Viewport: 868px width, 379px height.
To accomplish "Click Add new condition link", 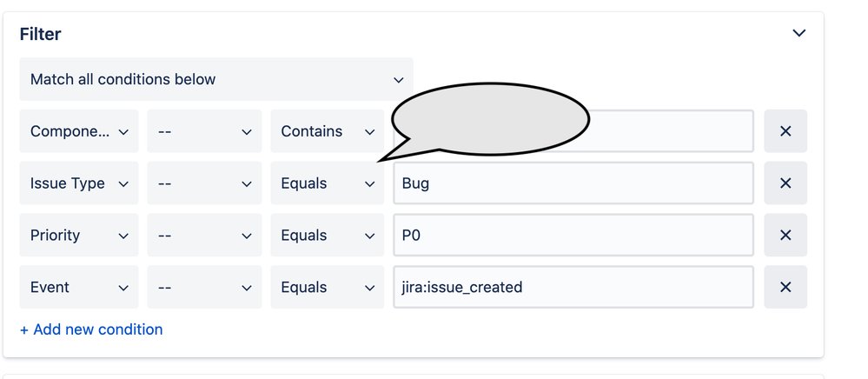I will pos(91,329).
